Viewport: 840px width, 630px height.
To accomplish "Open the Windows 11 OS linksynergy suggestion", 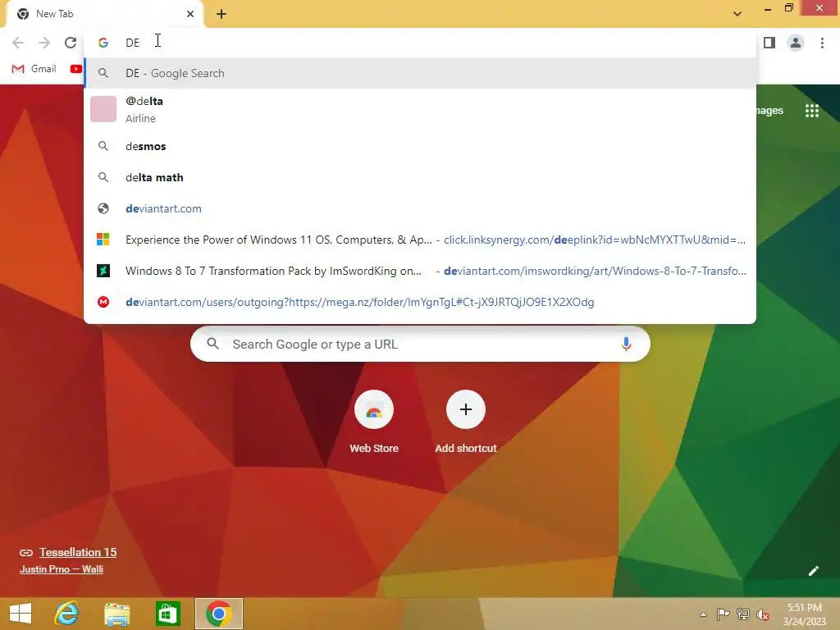I will 420,240.
